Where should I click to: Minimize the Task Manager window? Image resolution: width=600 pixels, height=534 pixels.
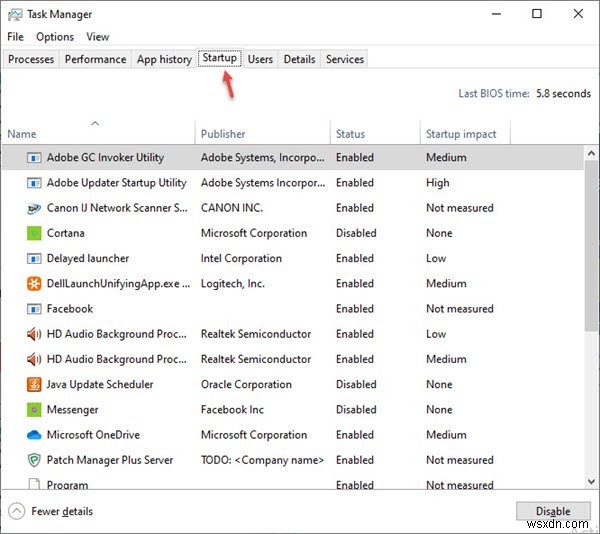pyautogui.click(x=496, y=14)
